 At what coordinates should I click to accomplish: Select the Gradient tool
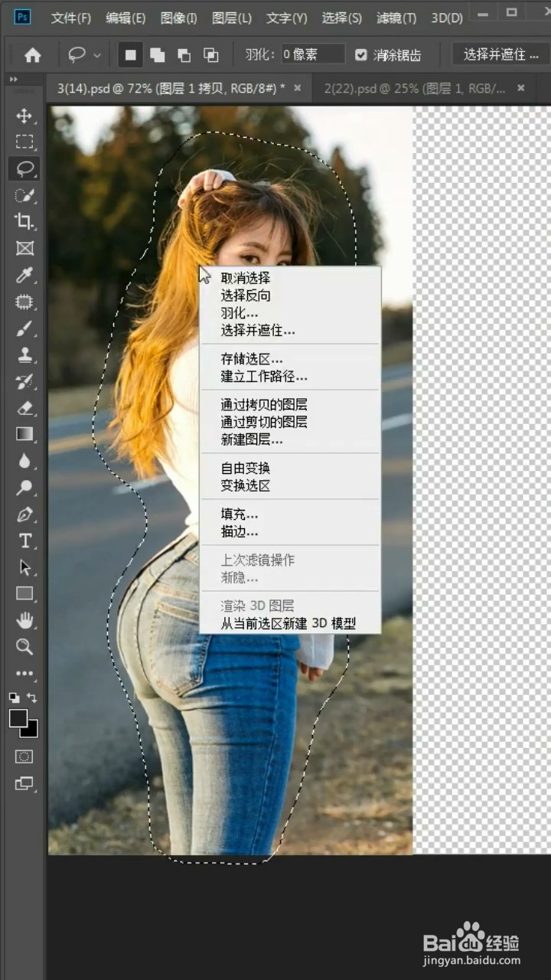pos(24,434)
